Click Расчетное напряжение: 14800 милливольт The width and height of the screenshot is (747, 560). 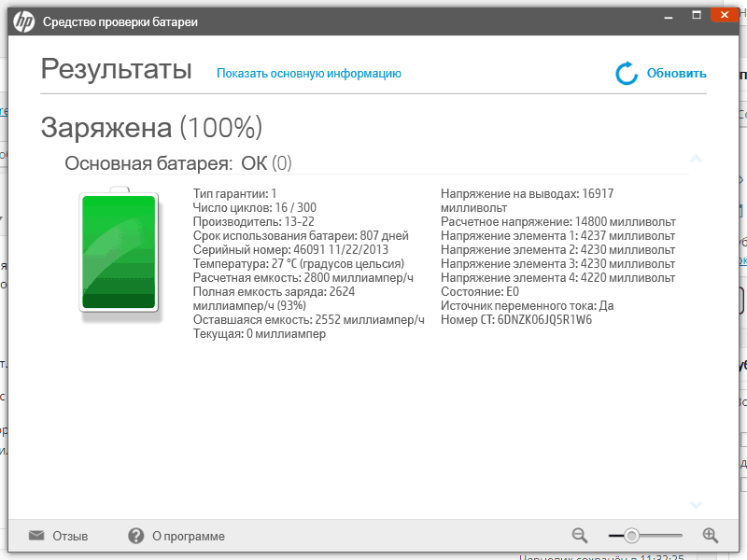(x=557, y=221)
